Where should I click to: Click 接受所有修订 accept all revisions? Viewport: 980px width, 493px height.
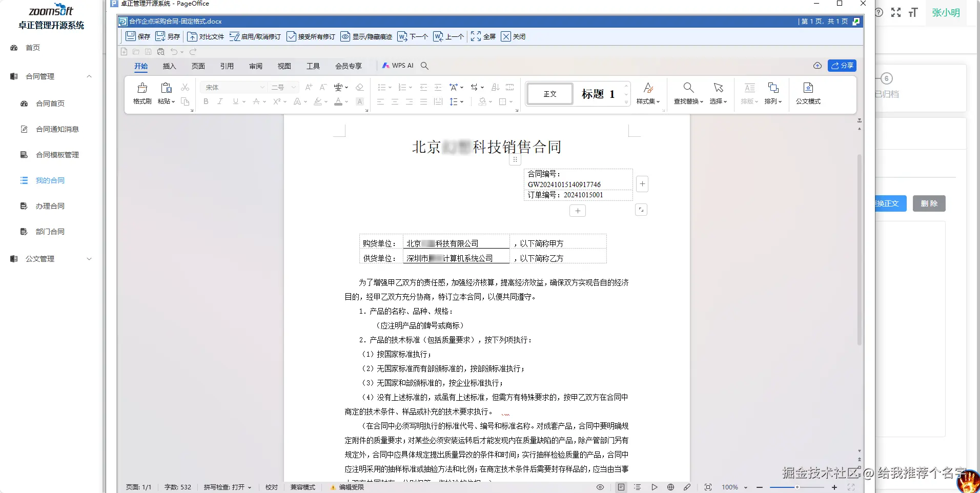coord(311,36)
